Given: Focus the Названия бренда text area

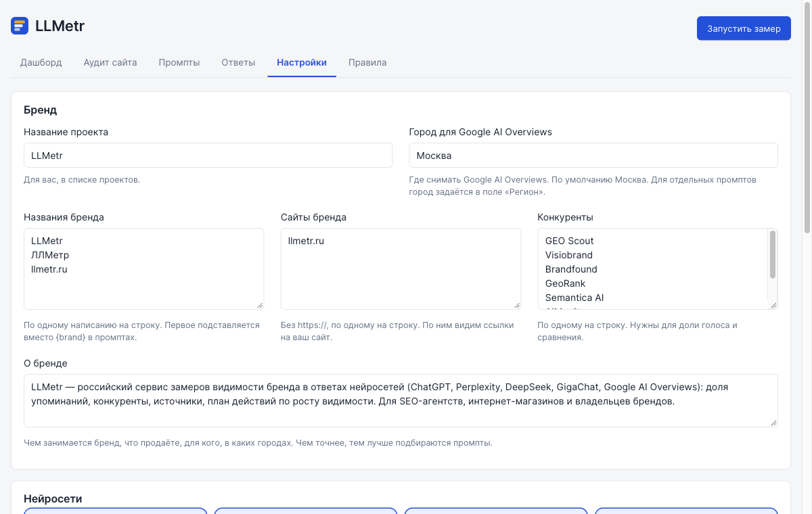Looking at the screenshot, I should click(x=143, y=268).
